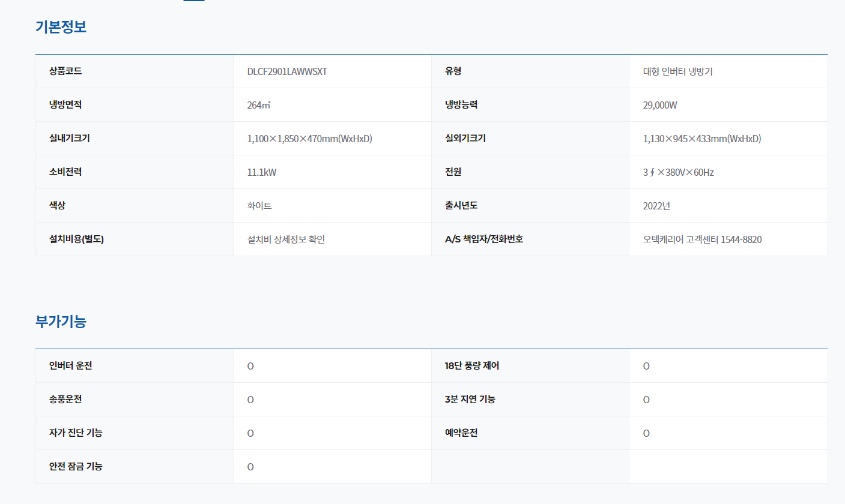Click the 29,000W cooling capacity value
845x504 pixels.
(660, 105)
